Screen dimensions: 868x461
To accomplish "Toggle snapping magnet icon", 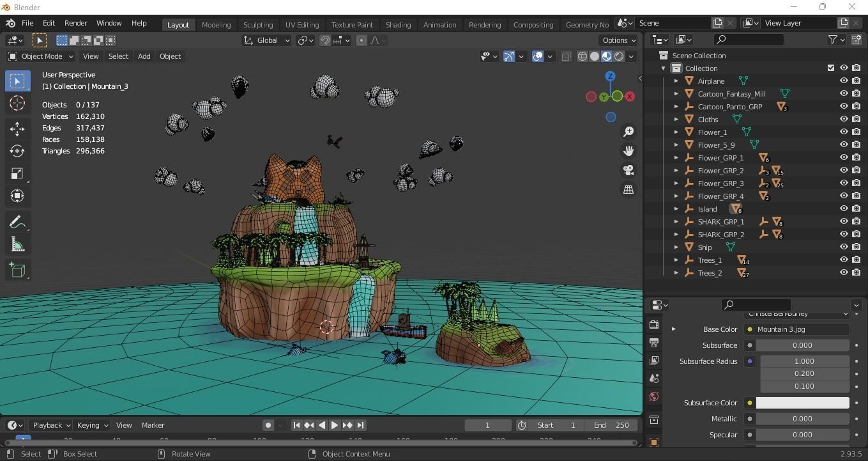I will point(325,40).
